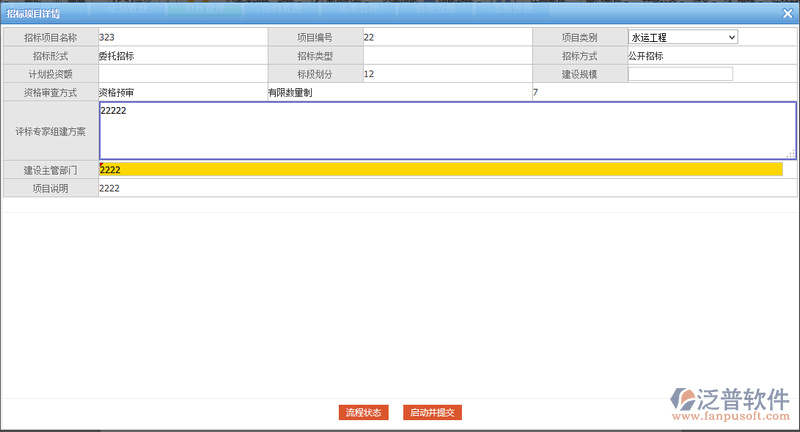Open the 项目类别 dropdown showing 水运工程
This screenshot has height=432, width=800.
point(683,37)
